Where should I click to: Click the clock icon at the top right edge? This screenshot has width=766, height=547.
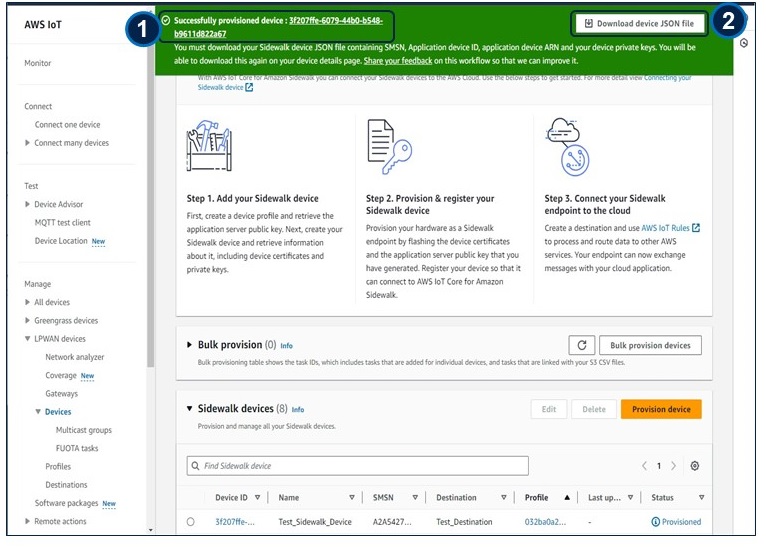[744, 43]
